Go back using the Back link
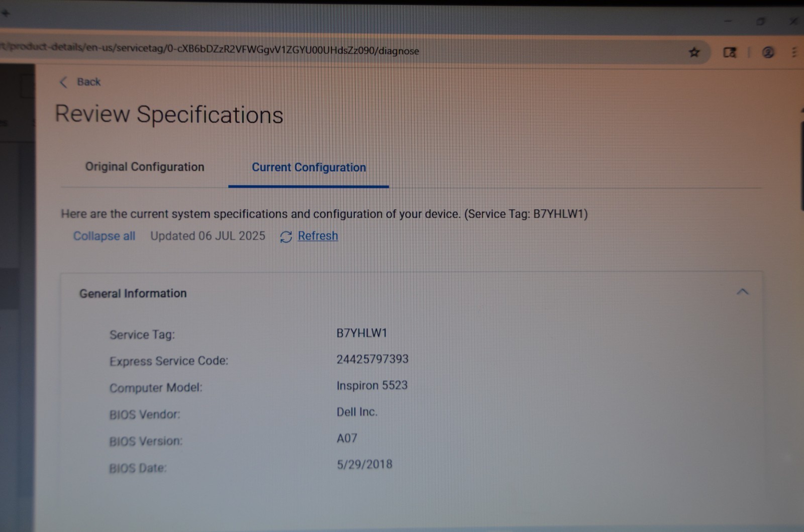This screenshot has width=804, height=532. (88, 82)
